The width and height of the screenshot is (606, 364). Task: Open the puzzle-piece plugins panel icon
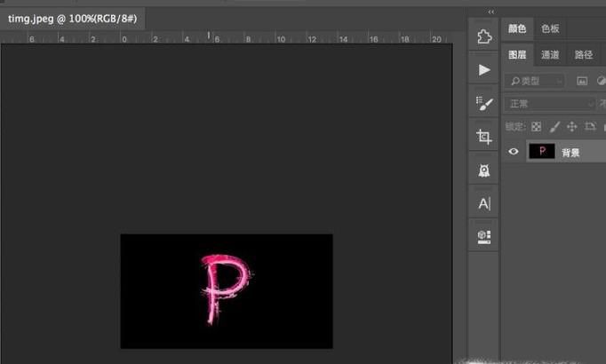click(x=483, y=36)
